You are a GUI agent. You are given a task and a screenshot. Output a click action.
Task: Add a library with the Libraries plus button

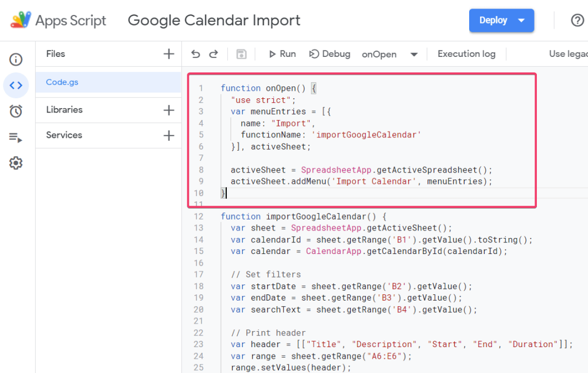point(169,110)
